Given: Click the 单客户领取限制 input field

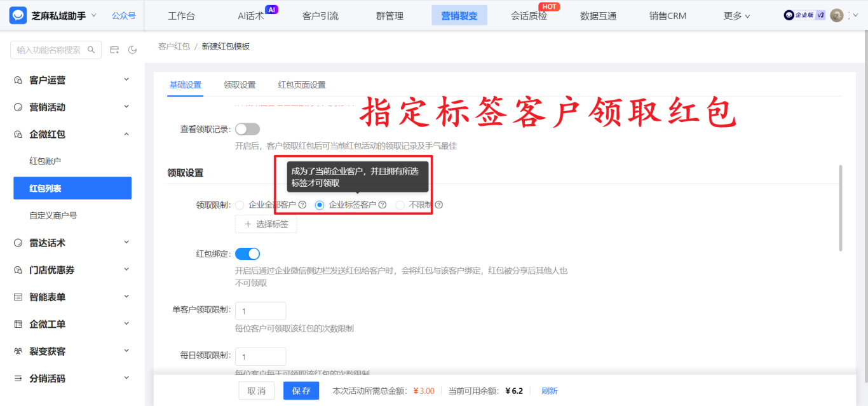Looking at the screenshot, I should [261, 311].
